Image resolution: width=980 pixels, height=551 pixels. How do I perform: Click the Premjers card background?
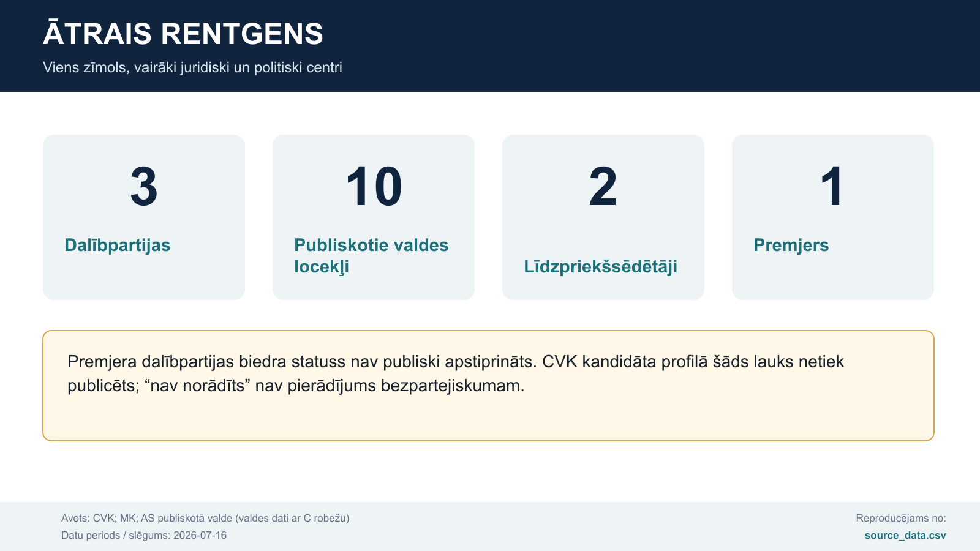pyautogui.click(x=833, y=217)
